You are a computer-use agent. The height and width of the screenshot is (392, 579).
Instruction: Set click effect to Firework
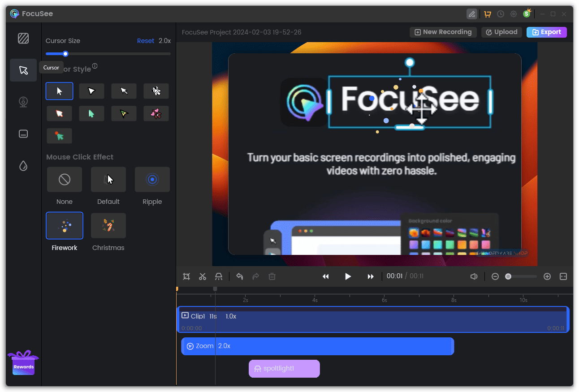pyautogui.click(x=65, y=226)
